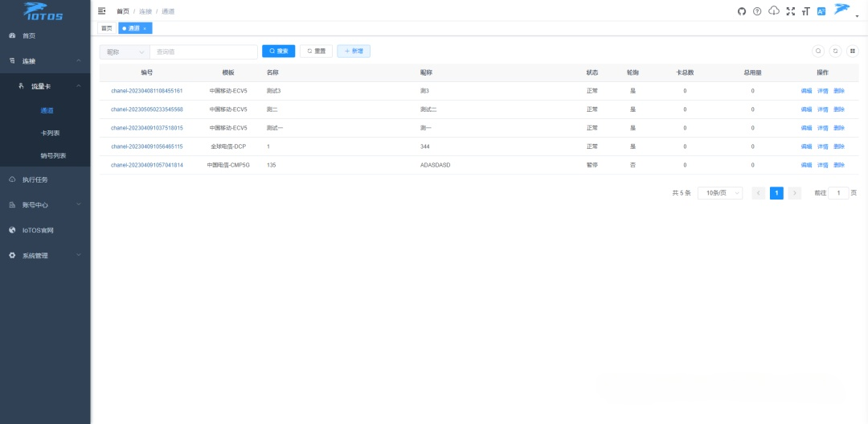The height and width of the screenshot is (424, 868).
Task: Open the 昵称 search field dropdown
Action: coord(125,51)
